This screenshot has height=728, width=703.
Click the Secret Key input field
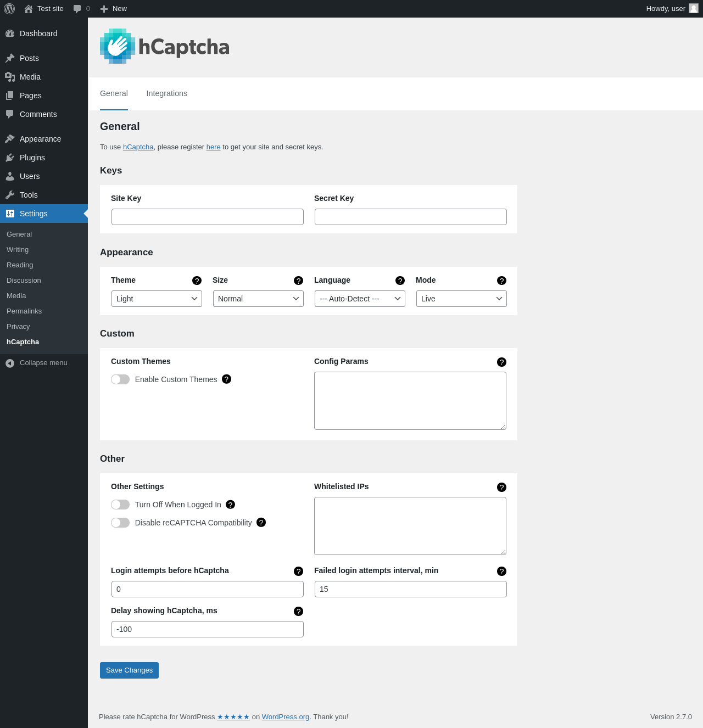[411, 217]
